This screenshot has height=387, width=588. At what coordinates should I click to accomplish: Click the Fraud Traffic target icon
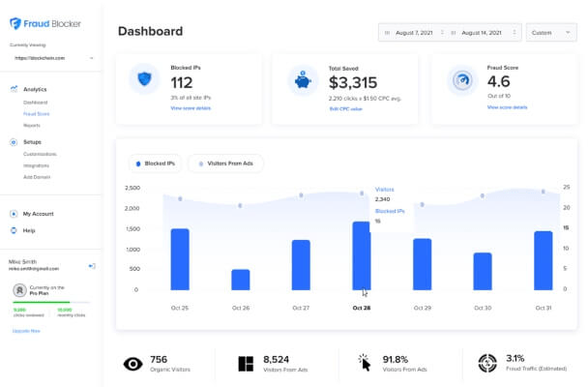pos(487,363)
